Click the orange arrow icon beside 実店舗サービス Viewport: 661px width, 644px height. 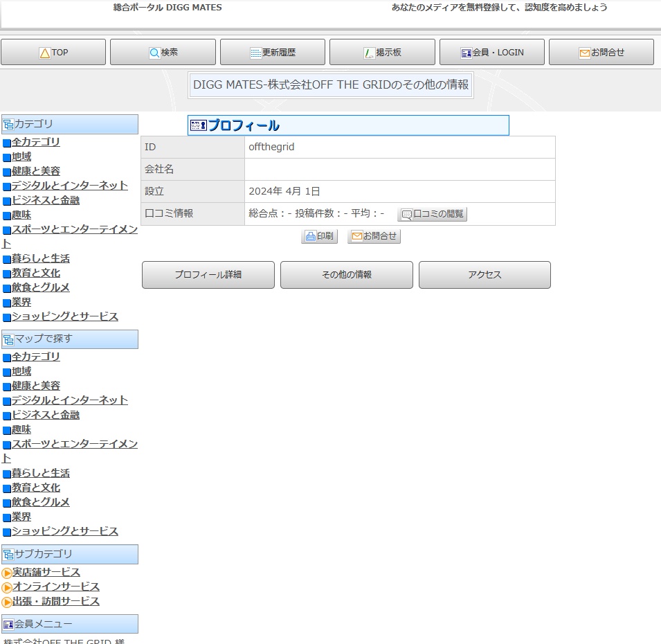coord(7,573)
